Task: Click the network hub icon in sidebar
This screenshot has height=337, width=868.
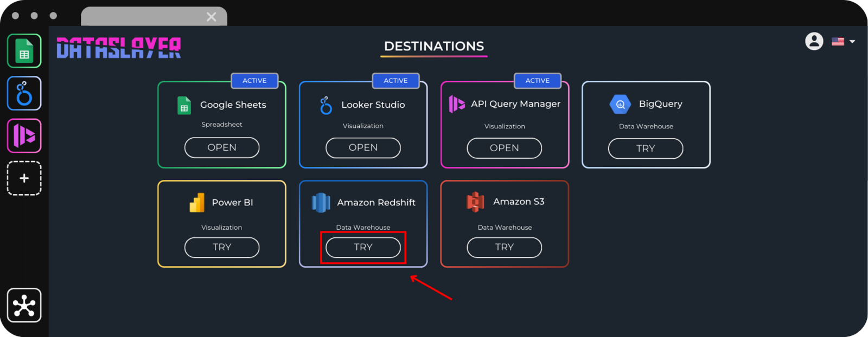Action: pos(24,306)
